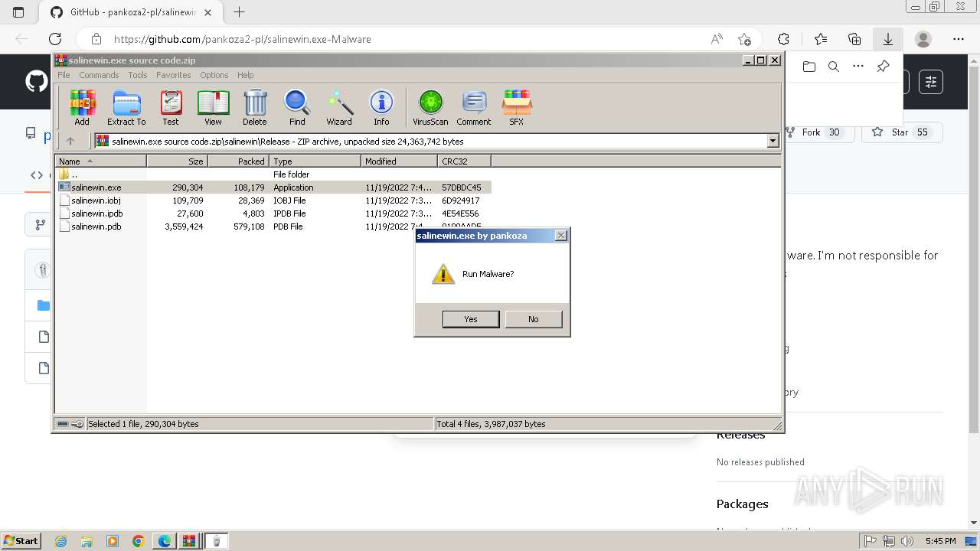This screenshot has height=551, width=980.
Task: Search downloads magnifier icon in flyout
Action: [x=834, y=67]
